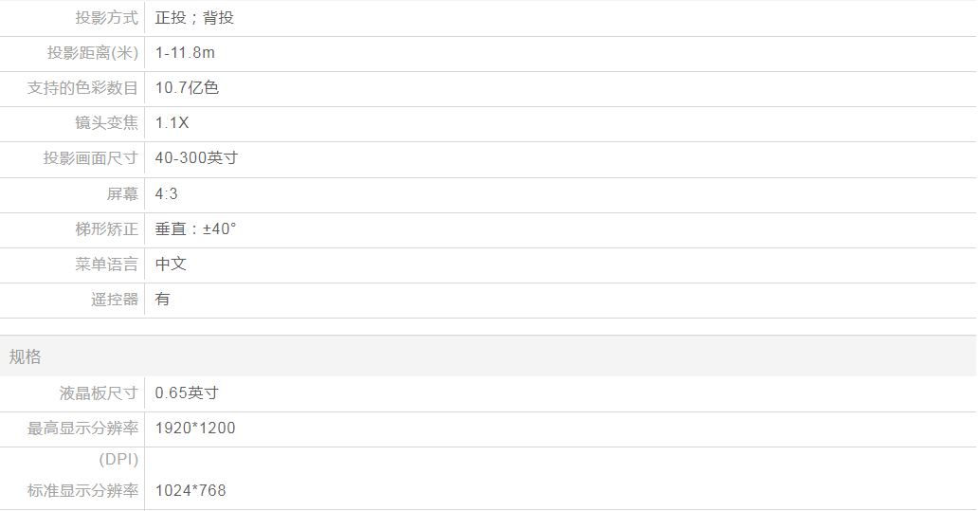This screenshot has width=980, height=511.
Task: Click the 中文 language value
Action: click(171, 265)
